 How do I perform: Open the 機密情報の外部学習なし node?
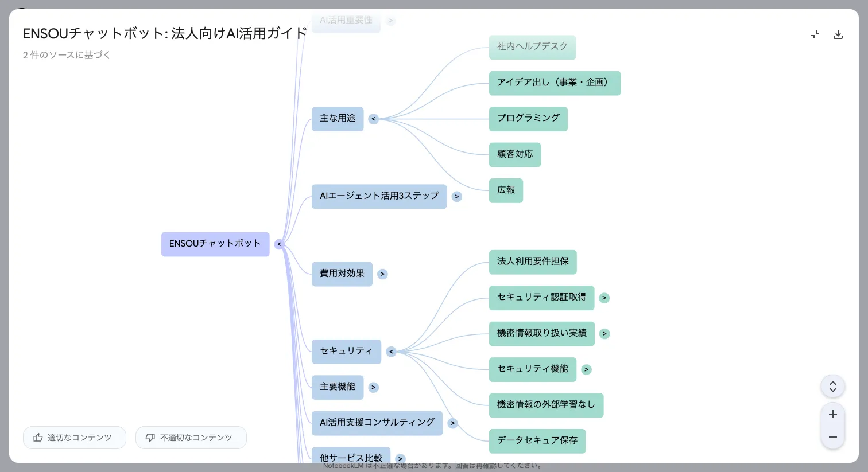[546, 405]
